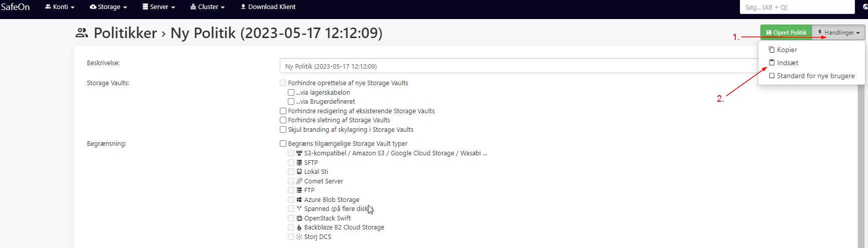868x248 pixels.
Task: Open the Server menu
Action: (159, 7)
